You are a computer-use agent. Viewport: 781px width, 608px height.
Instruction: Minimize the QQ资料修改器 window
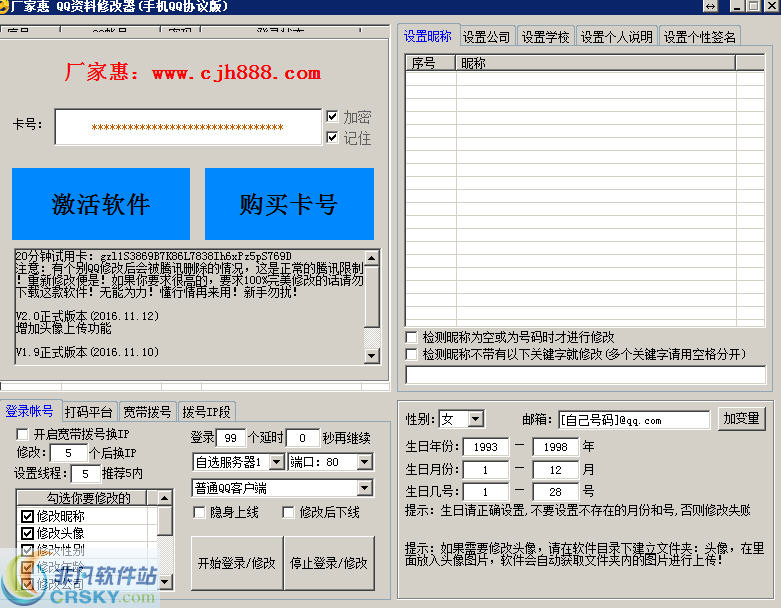[x=737, y=6]
